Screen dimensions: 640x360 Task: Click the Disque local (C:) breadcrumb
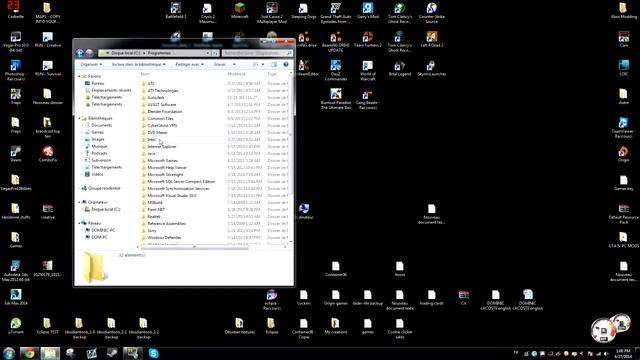[x=126, y=53]
